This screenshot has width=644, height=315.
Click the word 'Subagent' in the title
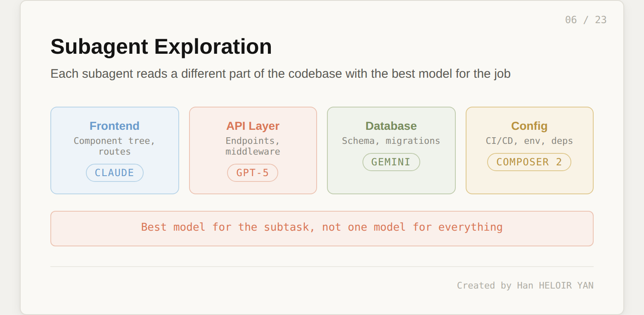(99, 47)
